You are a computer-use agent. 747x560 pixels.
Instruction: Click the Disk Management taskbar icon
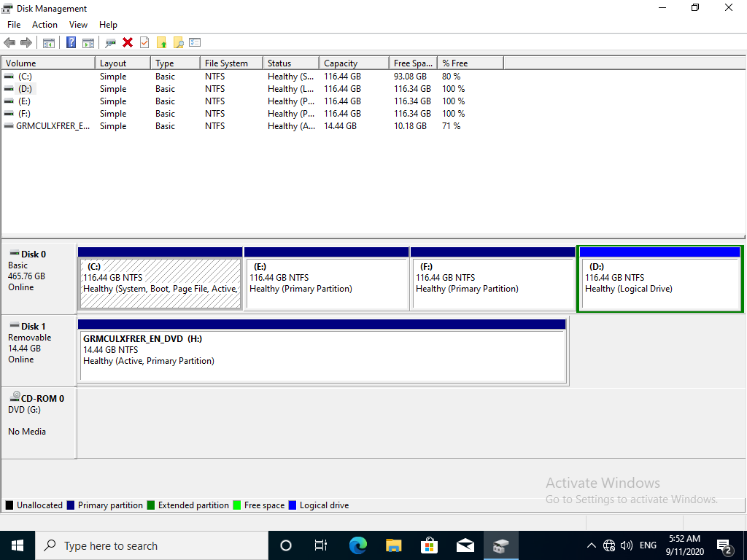[x=501, y=545]
